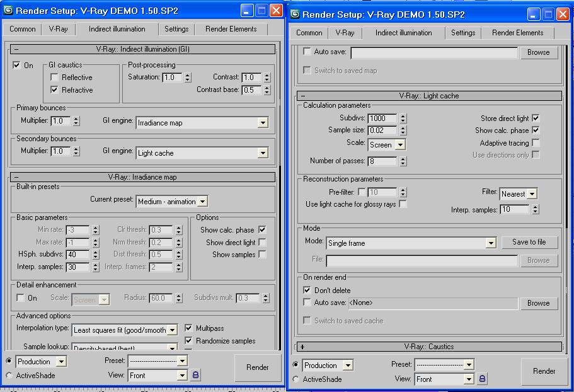Click the primary bounces Multiplier field
The image size is (574, 392).
(x=61, y=121)
